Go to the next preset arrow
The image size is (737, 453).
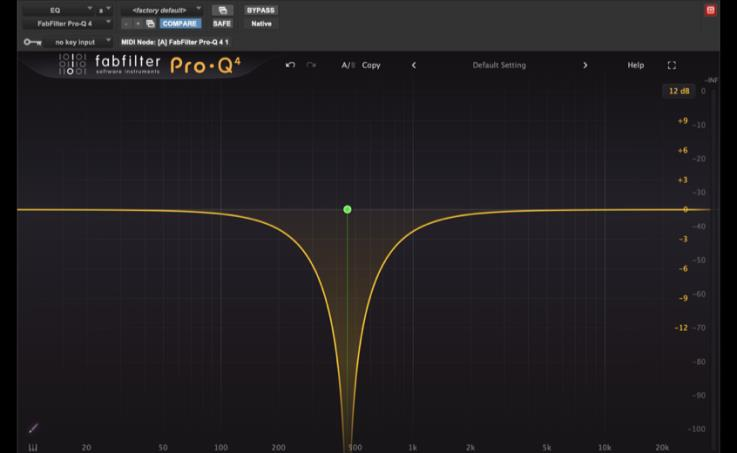click(x=585, y=65)
